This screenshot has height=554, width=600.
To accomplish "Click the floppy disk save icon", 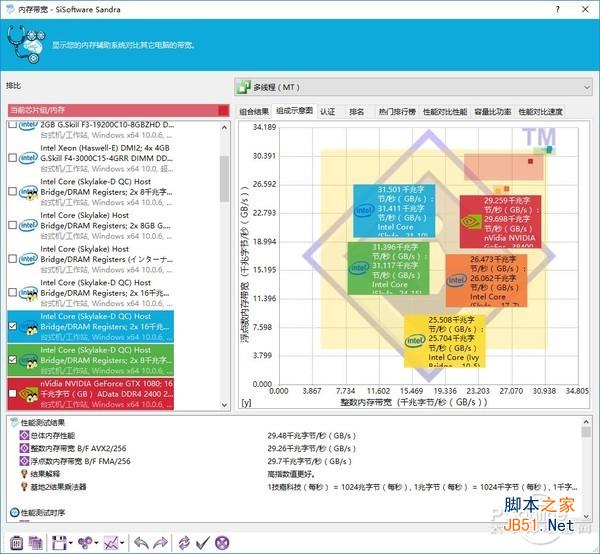I will point(59,543).
